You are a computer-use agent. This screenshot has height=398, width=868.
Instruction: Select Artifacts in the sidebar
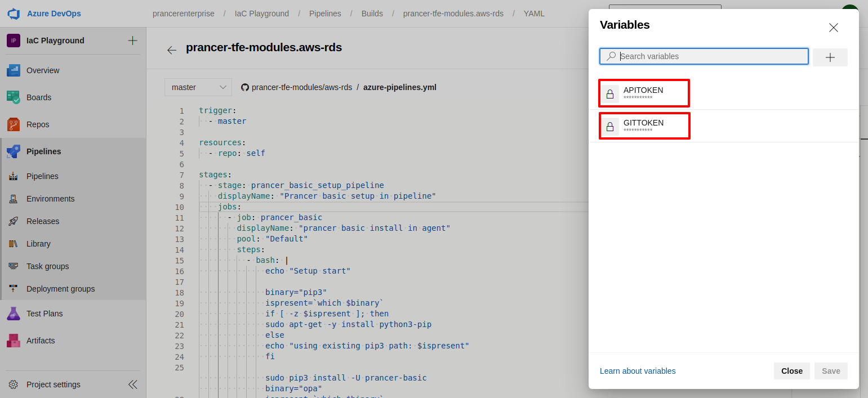pyautogui.click(x=41, y=341)
